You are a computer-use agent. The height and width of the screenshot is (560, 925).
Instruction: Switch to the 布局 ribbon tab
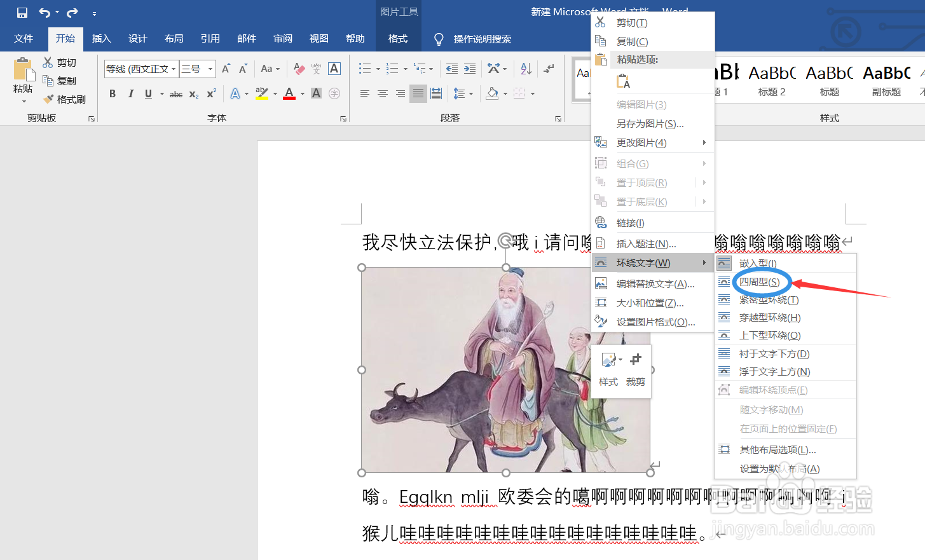click(174, 39)
